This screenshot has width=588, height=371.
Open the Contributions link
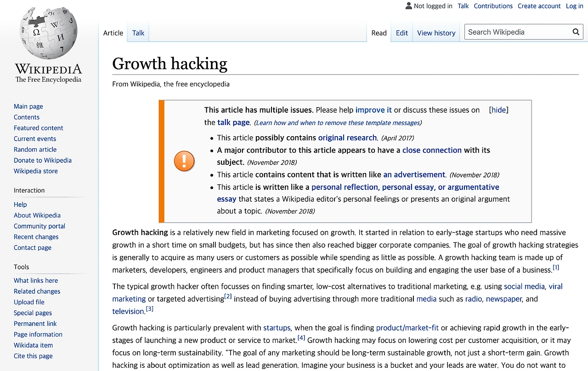click(x=493, y=6)
